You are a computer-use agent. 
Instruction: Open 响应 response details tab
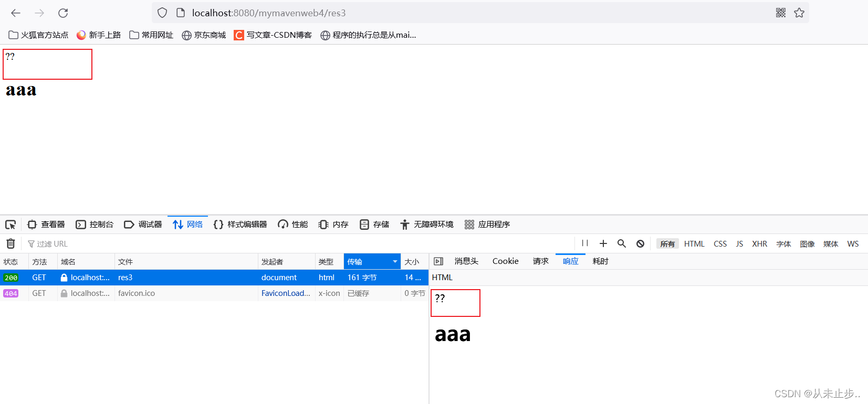point(571,261)
